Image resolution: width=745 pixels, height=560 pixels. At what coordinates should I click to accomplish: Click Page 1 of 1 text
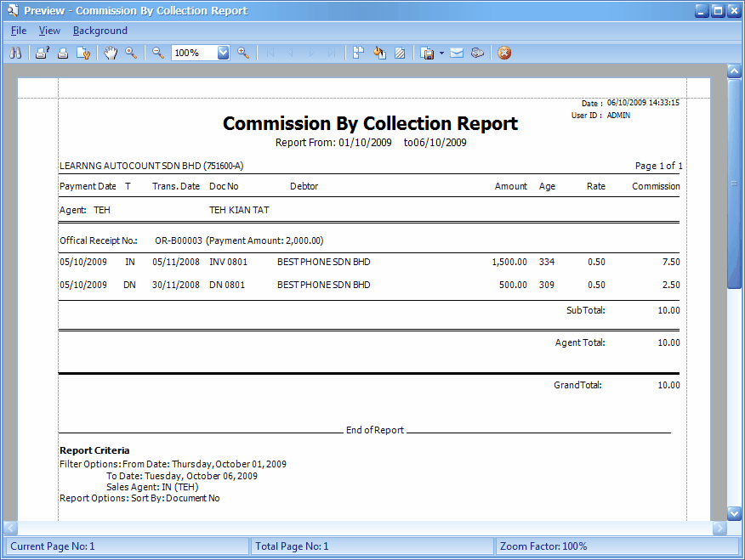(659, 166)
